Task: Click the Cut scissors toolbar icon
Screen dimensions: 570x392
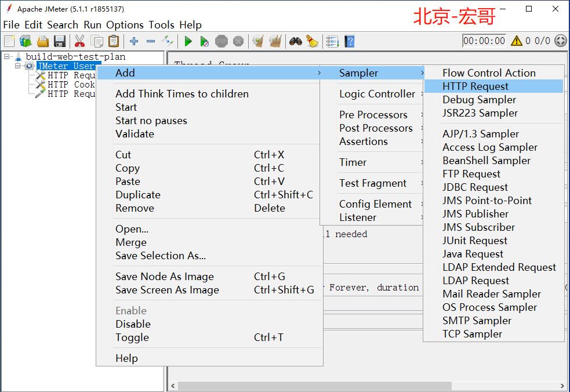Action: [x=79, y=41]
